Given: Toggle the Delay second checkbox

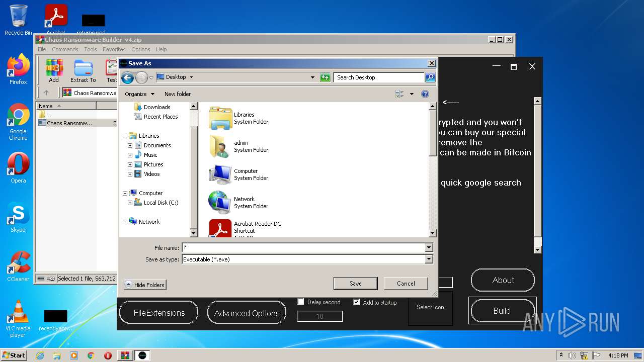Looking at the screenshot, I should pos(301,302).
